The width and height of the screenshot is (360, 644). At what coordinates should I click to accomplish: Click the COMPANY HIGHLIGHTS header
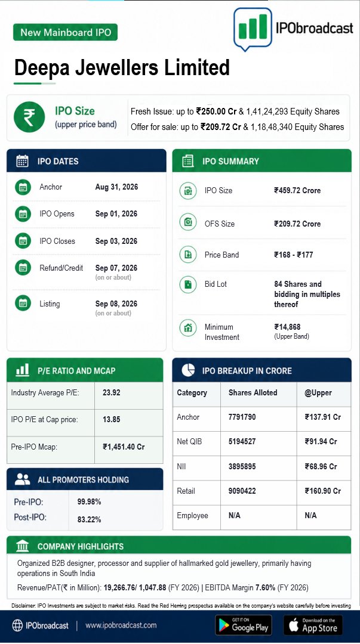[179, 546]
